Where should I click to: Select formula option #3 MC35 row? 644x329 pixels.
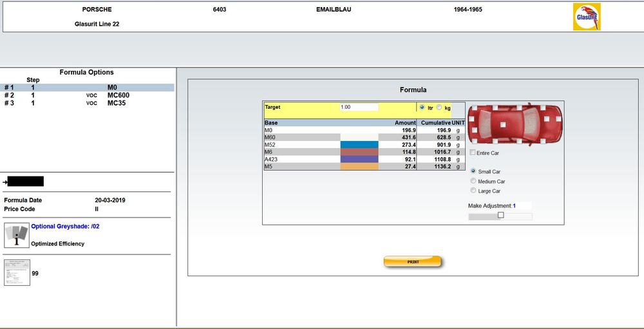[x=87, y=103]
